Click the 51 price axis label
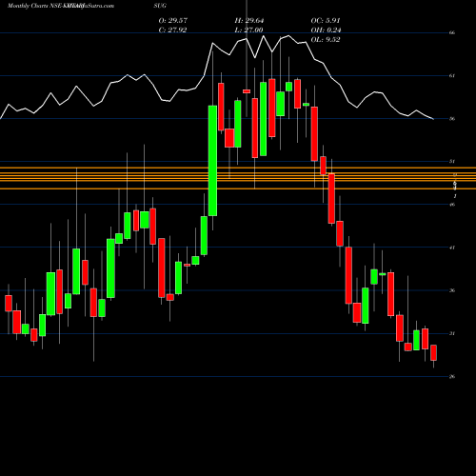Image resolution: width=476 pixels, height=476 pixels. tap(452, 162)
